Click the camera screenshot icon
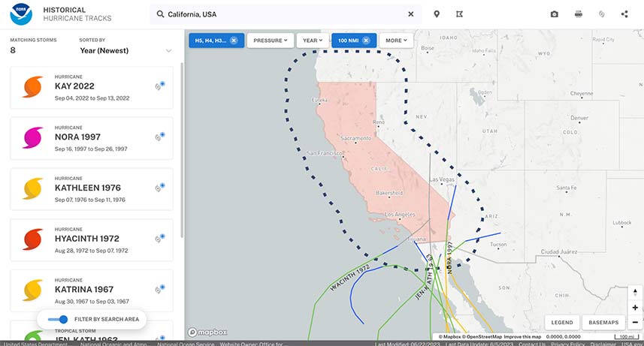The height and width of the screenshot is (346, 644). (554, 14)
